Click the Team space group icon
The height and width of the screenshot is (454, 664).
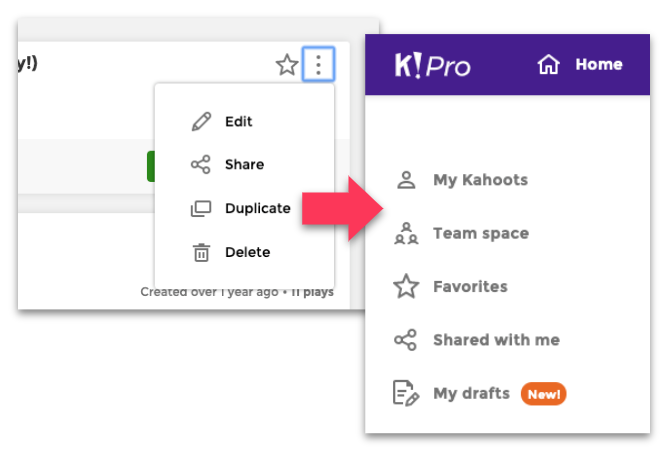click(x=406, y=233)
